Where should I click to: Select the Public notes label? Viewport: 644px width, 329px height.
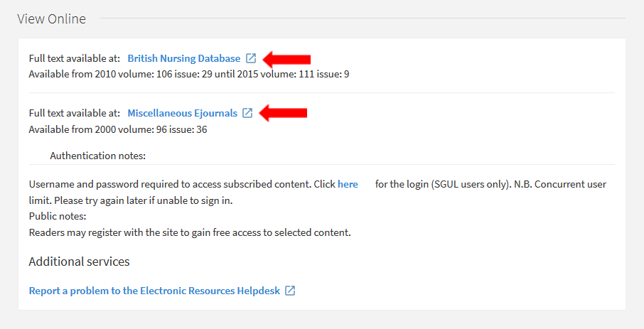coord(57,216)
